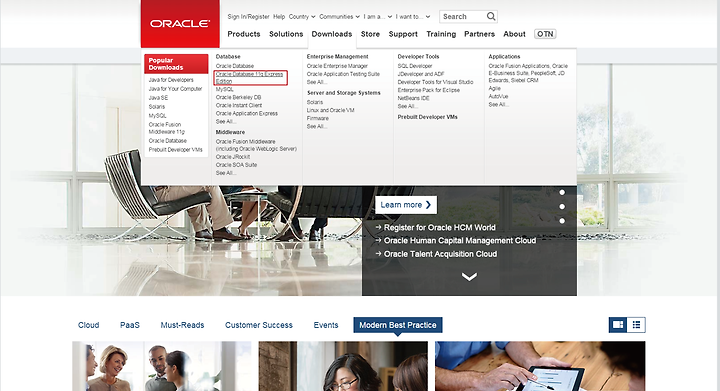Click the Prebuilt Developer VMs heading
The image size is (720, 391).
click(428, 117)
